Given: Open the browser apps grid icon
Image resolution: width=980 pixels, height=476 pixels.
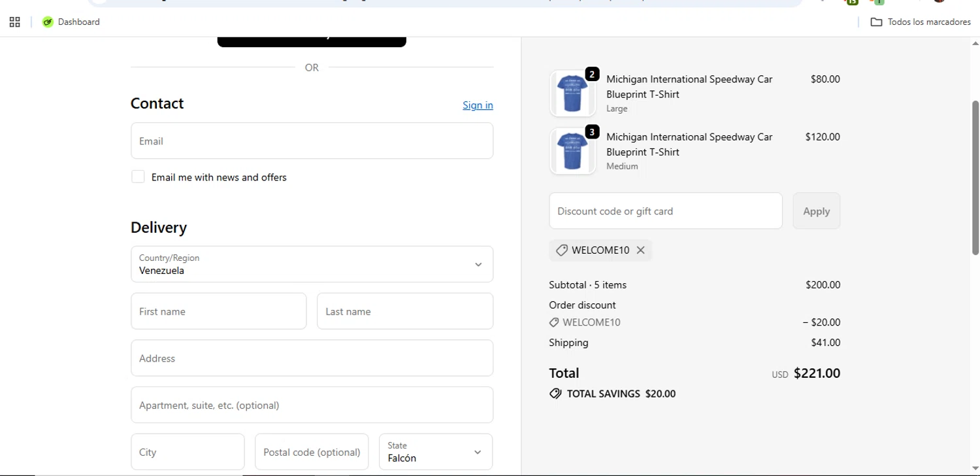Looking at the screenshot, I should coord(14,22).
